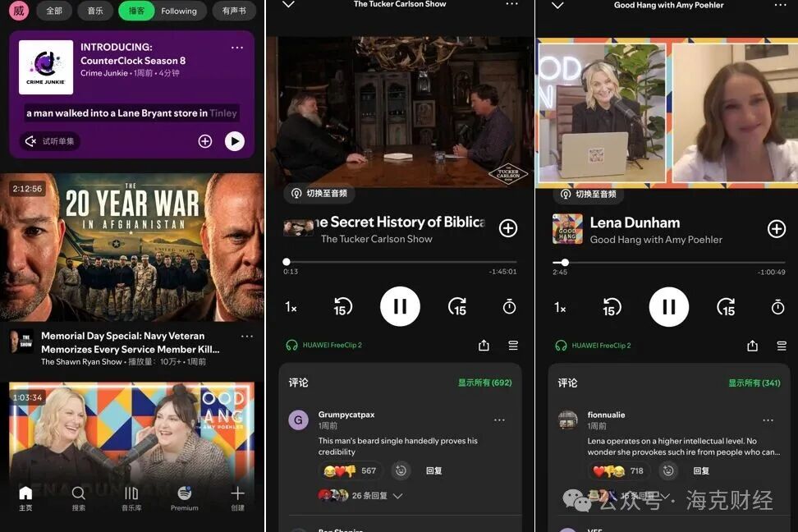The height and width of the screenshot is (532, 798).
Task: Open the sleep timer in the Tucker player
Action: pos(509,306)
